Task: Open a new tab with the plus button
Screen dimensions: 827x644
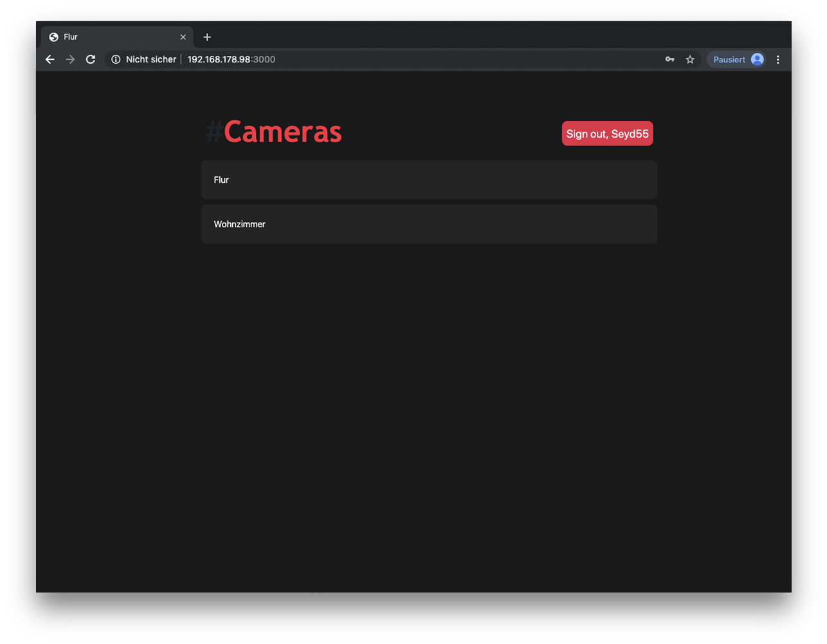Action: [207, 37]
